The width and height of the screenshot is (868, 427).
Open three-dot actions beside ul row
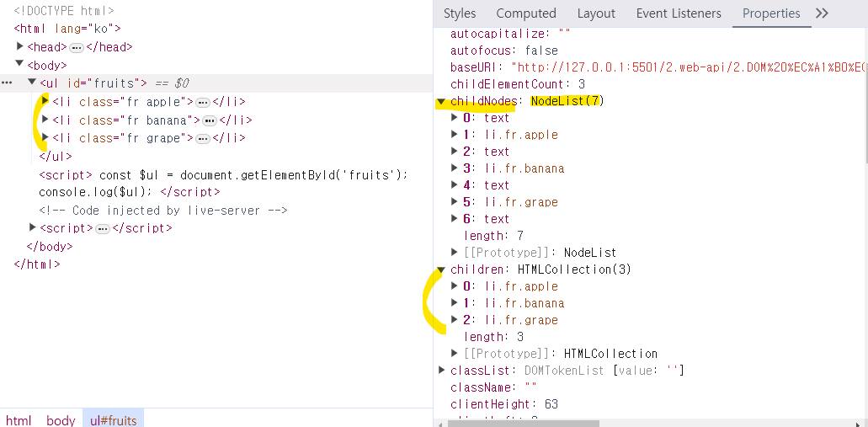click(7, 83)
